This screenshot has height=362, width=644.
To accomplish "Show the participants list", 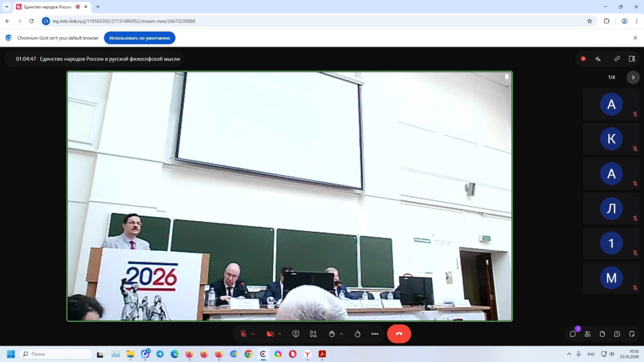I will pos(588,334).
